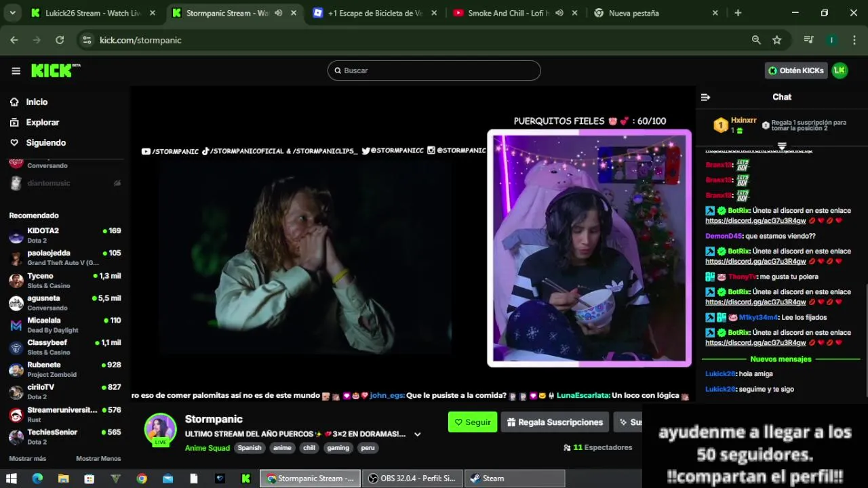The image size is (868, 488).
Task: Expand the gift leaderboard arrow in chat
Action: [782, 146]
